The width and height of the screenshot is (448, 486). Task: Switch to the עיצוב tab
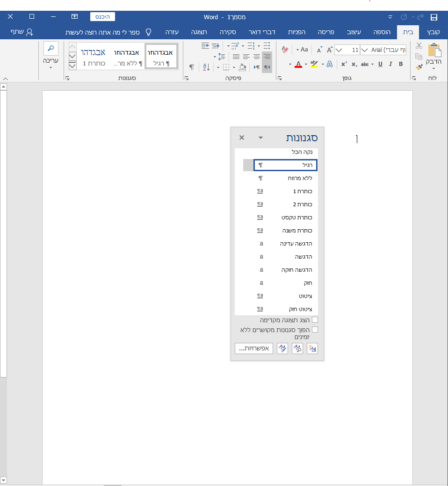(354, 32)
